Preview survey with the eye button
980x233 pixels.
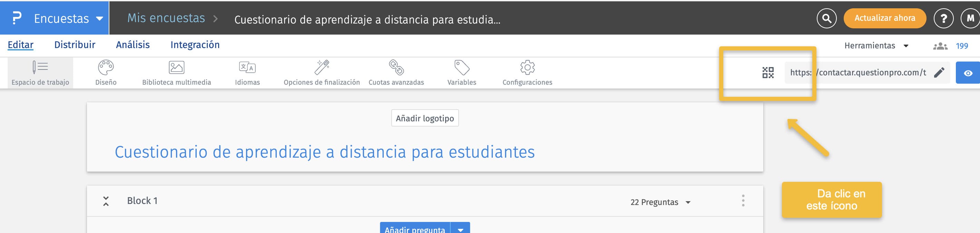[x=968, y=73]
